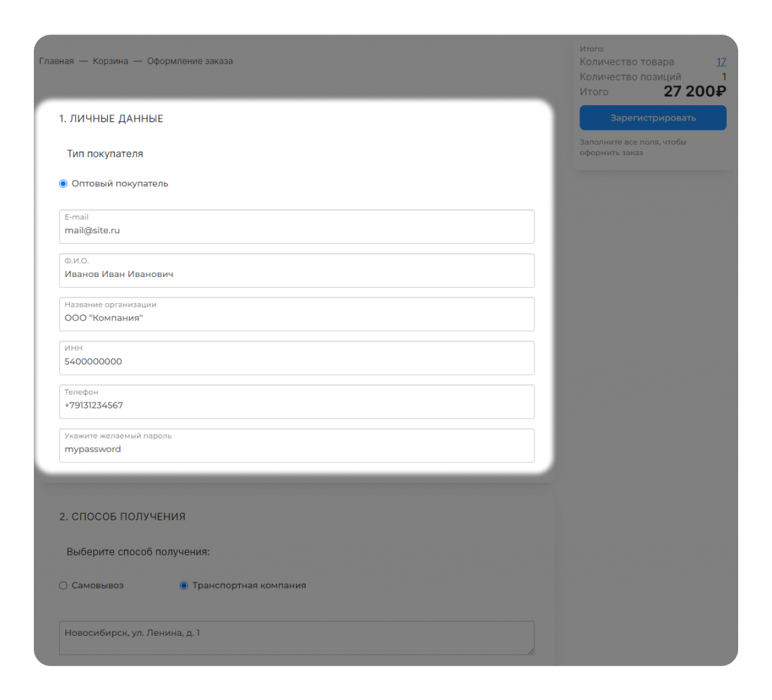Viewport: 772px width, 700px height.
Task: Select Транспортная компания radio button
Action: pos(185,585)
